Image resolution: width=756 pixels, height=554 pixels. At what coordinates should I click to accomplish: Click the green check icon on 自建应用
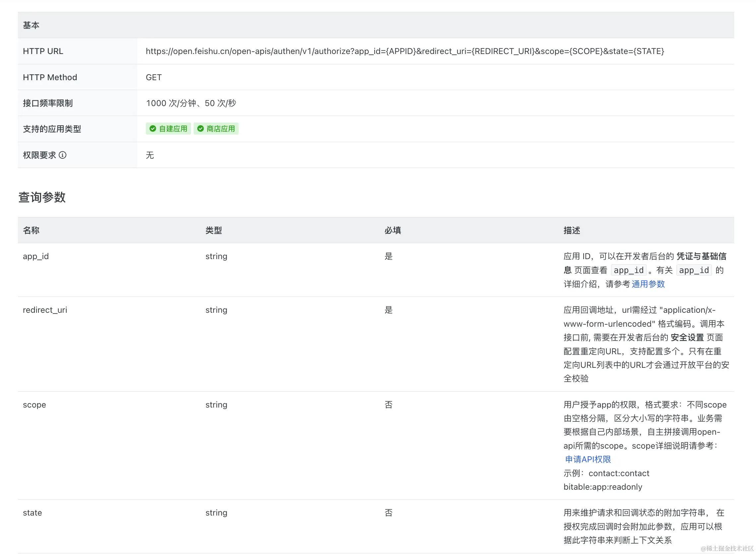[x=153, y=129]
